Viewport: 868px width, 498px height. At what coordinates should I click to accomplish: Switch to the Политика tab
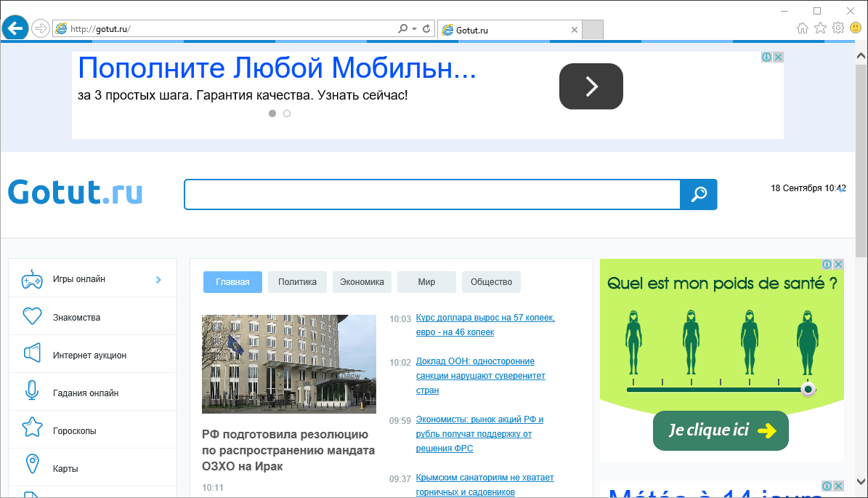click(297, 282)
